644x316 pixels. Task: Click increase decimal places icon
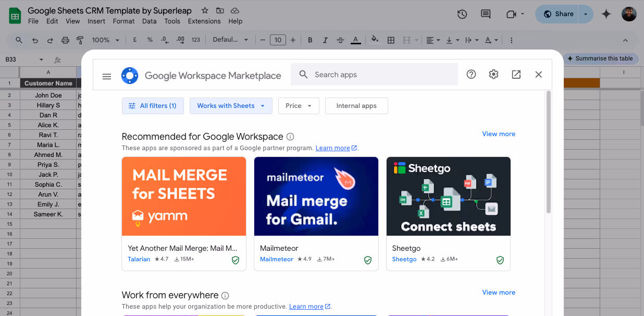(181, 40)
